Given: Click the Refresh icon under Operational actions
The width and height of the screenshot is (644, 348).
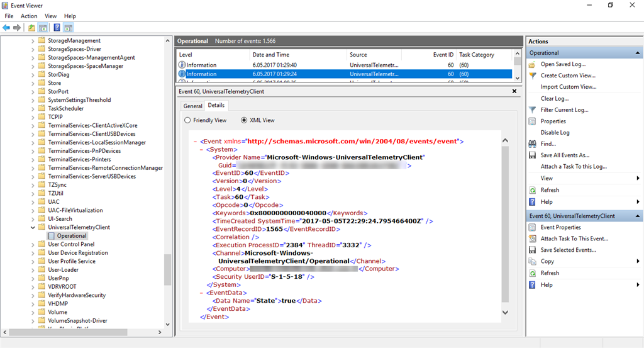Looking at the screenshot, I should coord(532,190).
